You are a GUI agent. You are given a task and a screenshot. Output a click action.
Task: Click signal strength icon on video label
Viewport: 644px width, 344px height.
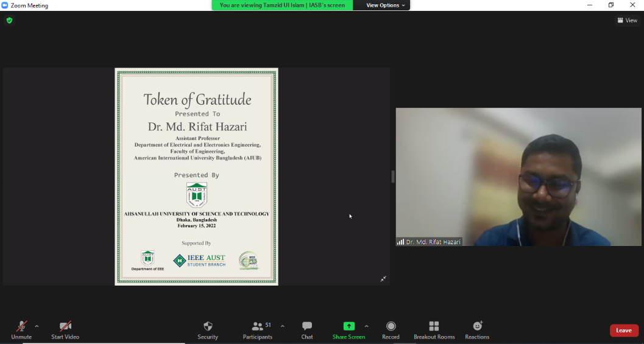coord(400,242)
